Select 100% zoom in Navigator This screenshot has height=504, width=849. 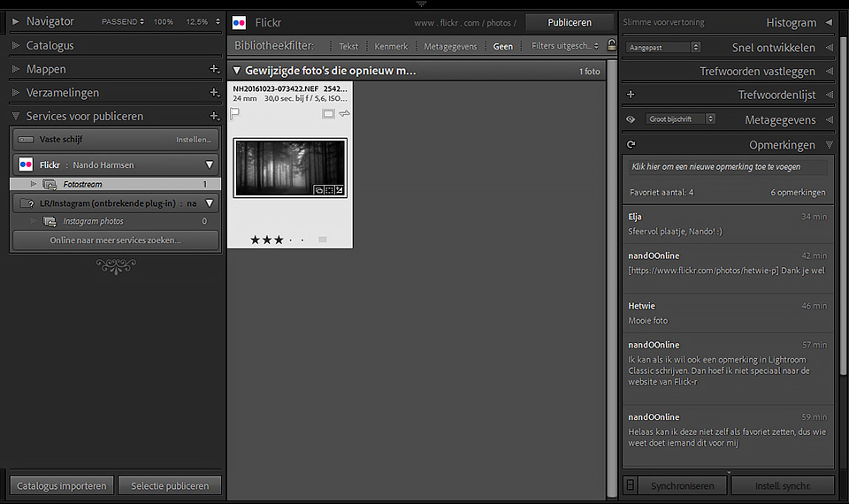click(x=163, y=21)
